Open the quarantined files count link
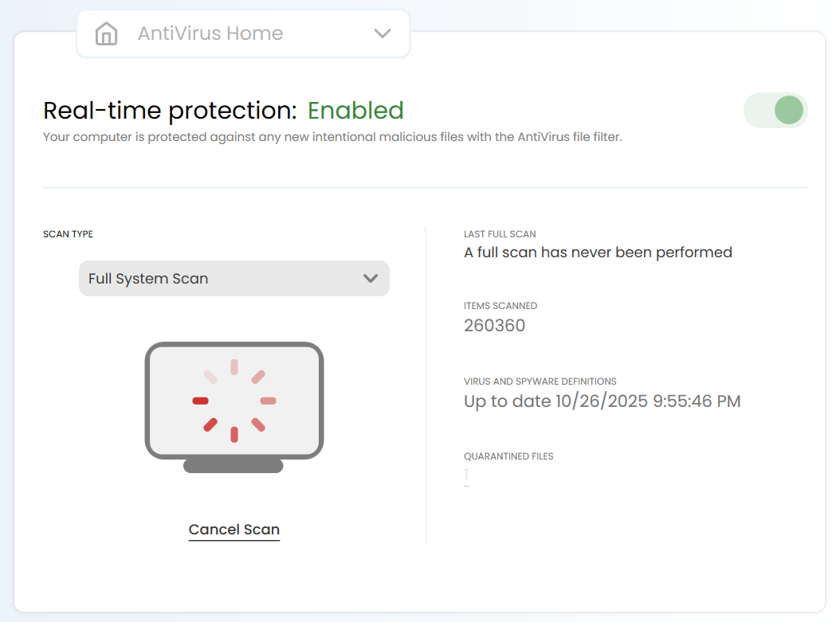This screenshot has width=840, height=622. point(465,476)
